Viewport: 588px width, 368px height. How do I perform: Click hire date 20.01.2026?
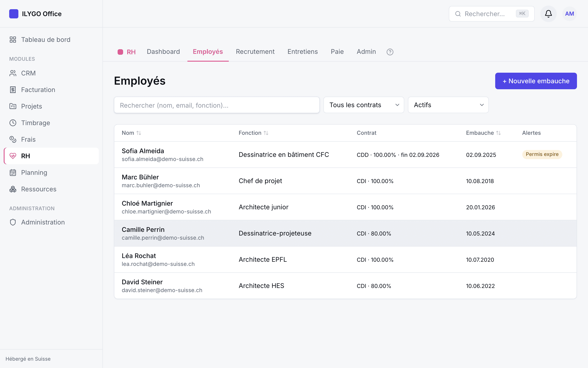click(x=480, y=207)
